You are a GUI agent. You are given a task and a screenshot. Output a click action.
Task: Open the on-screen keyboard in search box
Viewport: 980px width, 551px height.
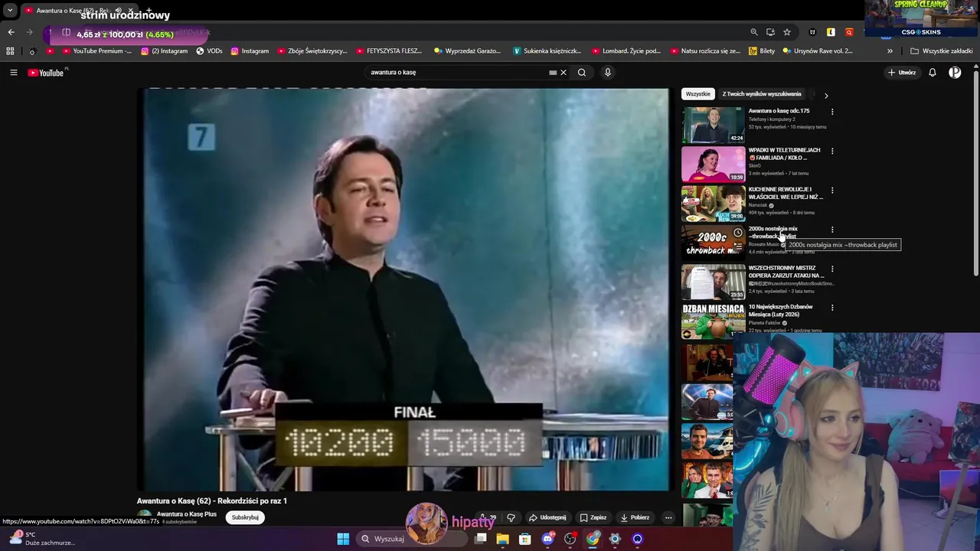[x=553, y=73]
